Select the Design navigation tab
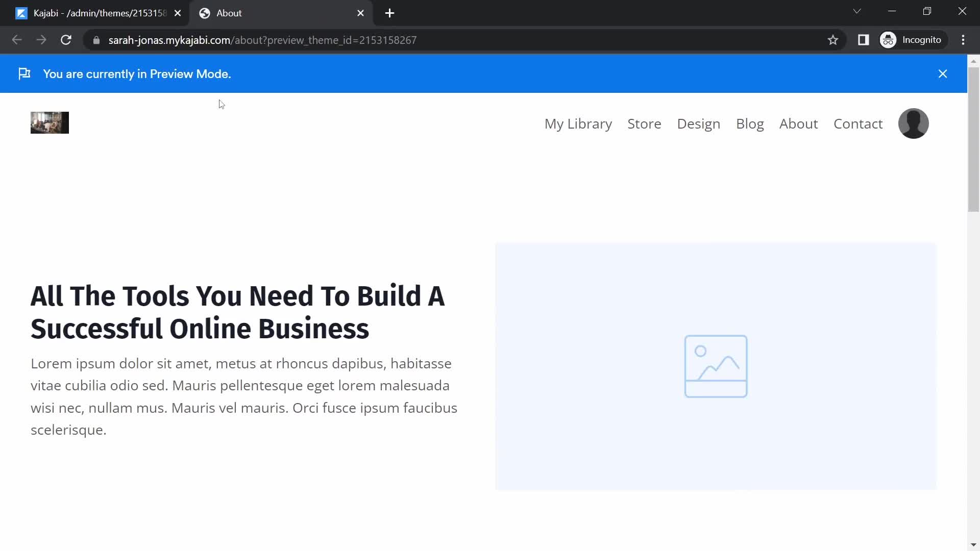This screenshot has height=551, width=980. pyautogui.click(x=699, y=123)
